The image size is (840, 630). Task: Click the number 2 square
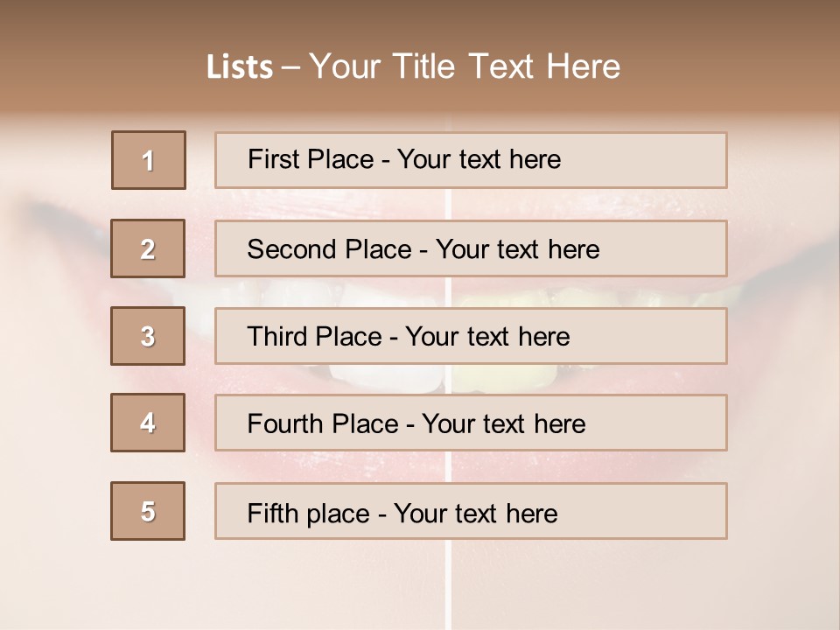click(148, 248)
